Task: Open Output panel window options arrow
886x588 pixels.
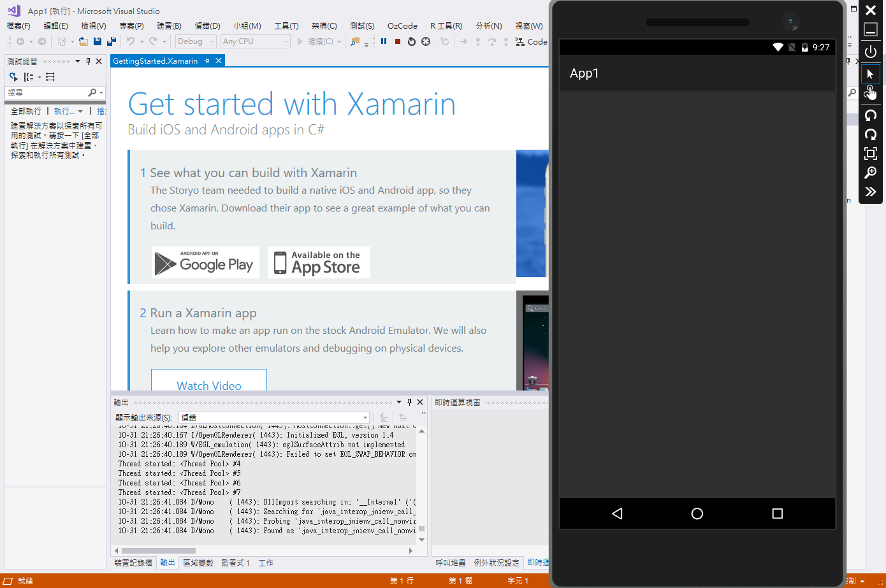Action: click(399, 402)
